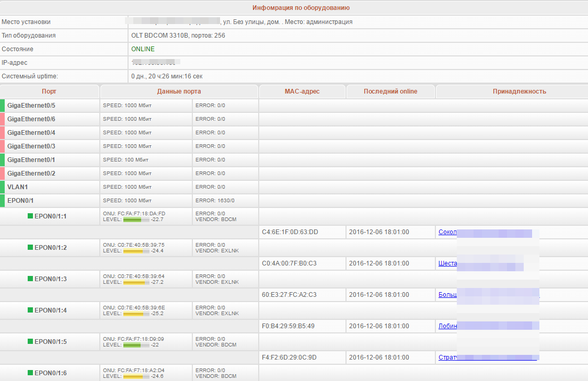Click the green status square of EPON0/1:3
Image resolution: width=588 pixels, height=381 pixels.
(30, 279)
